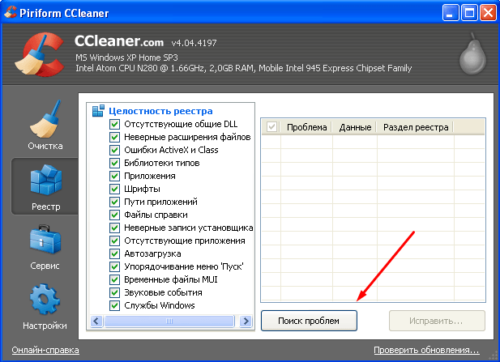Uncheck Неверные расширения файлов
Image resolution: width=500 pixels, height=362 pixels.
[115, 137]
